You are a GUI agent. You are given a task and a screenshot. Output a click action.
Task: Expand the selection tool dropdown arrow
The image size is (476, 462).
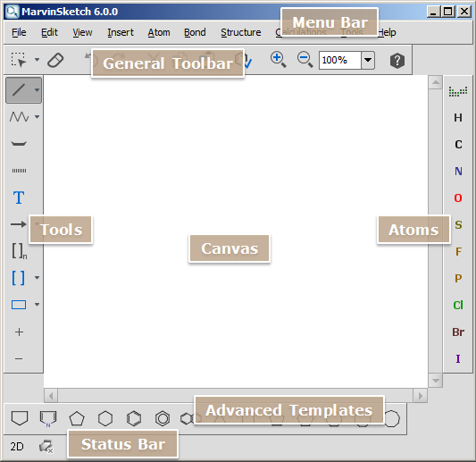coord(37,60)
